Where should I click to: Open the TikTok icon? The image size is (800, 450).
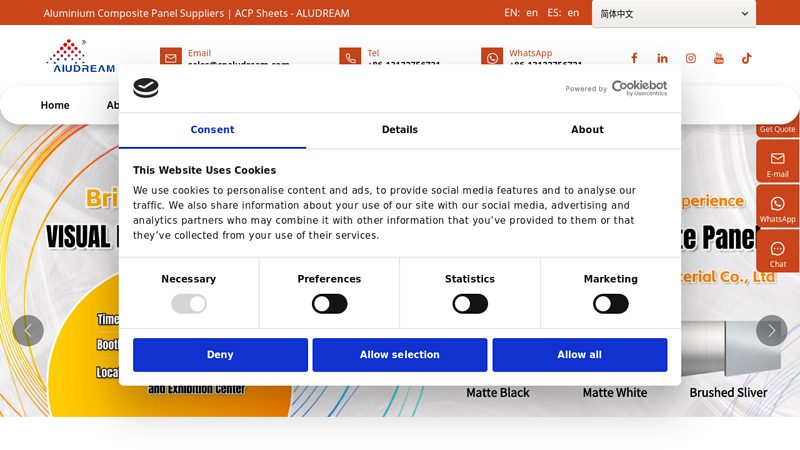point(746,58)
